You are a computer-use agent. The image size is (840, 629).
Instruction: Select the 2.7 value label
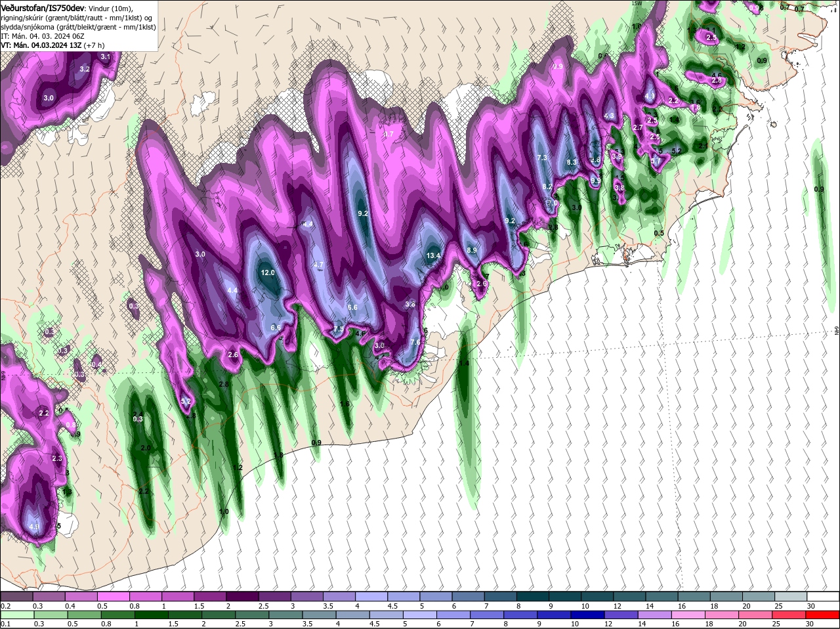(x=637, y=127)
